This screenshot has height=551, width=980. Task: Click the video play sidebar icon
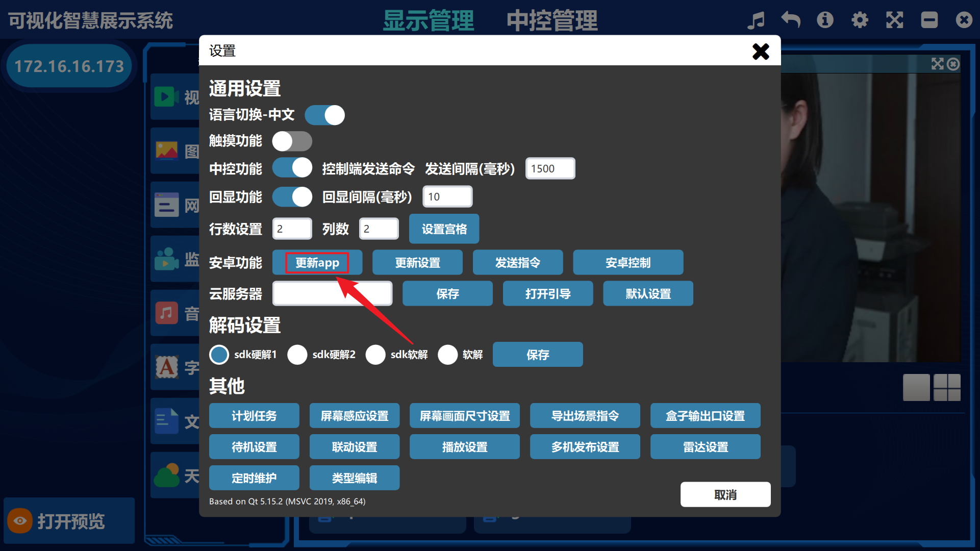click(x=166, y=96)
